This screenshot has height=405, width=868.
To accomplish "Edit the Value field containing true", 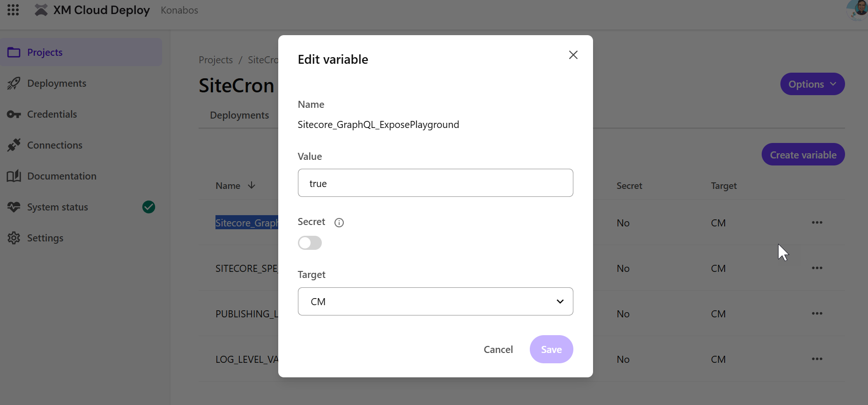I will tap(435, 183).
